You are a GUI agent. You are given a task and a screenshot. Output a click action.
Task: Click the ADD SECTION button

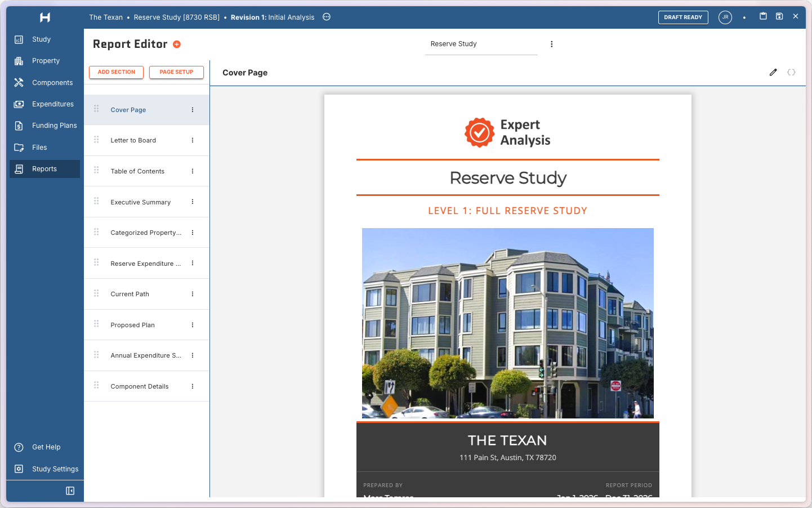(116, 72)
